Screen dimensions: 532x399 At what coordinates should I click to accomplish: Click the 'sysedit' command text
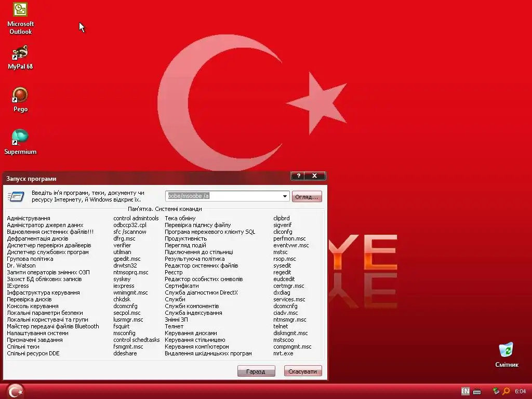pos(282,265)
